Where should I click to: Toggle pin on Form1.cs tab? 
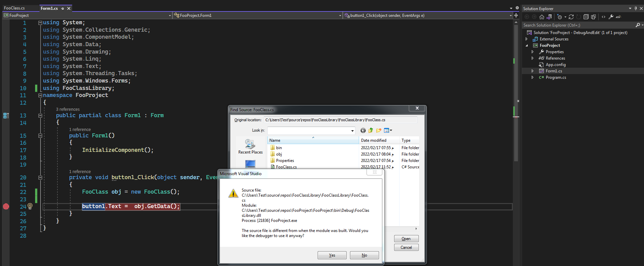63,8
